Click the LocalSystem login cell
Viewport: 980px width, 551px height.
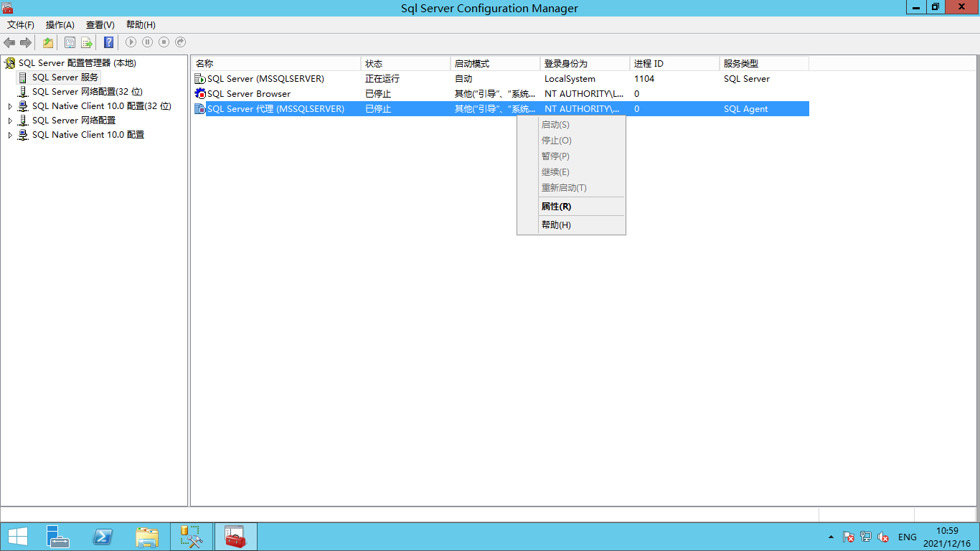[x=570, y=79]
